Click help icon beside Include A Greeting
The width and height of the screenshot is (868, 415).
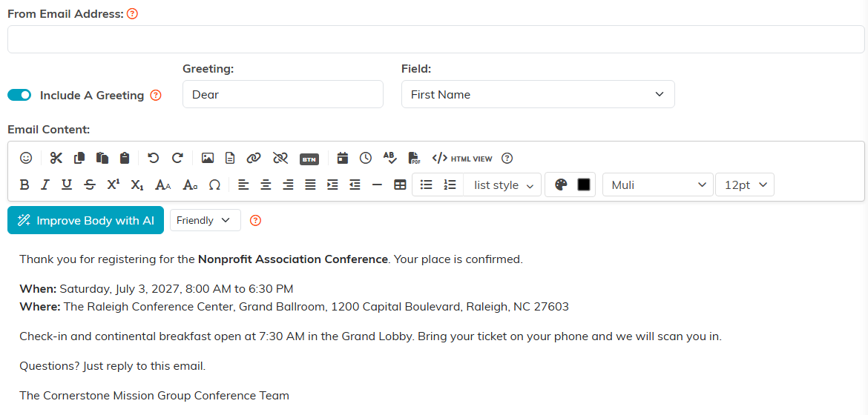pos(156,95)
